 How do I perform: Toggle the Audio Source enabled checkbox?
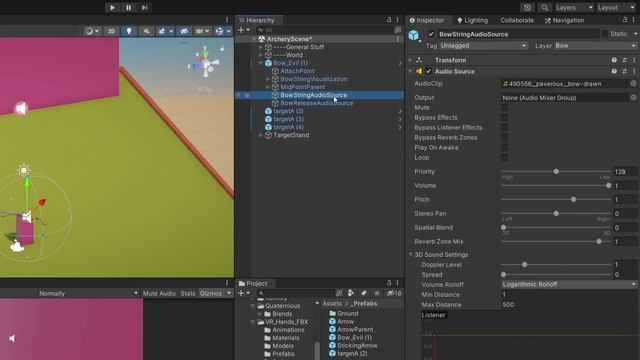coord(428,71)
